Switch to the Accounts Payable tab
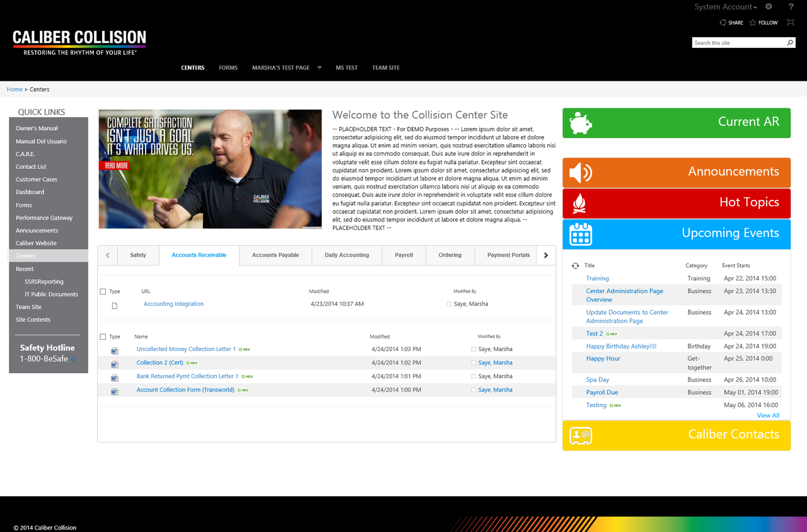Viewport: 807px width, 532px height. 276,255
